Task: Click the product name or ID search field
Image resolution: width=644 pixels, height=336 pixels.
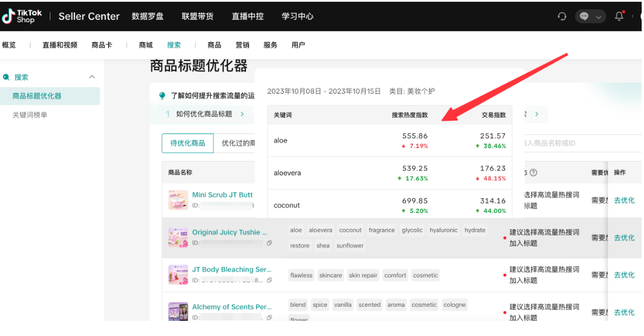Action: pos(583,143)
